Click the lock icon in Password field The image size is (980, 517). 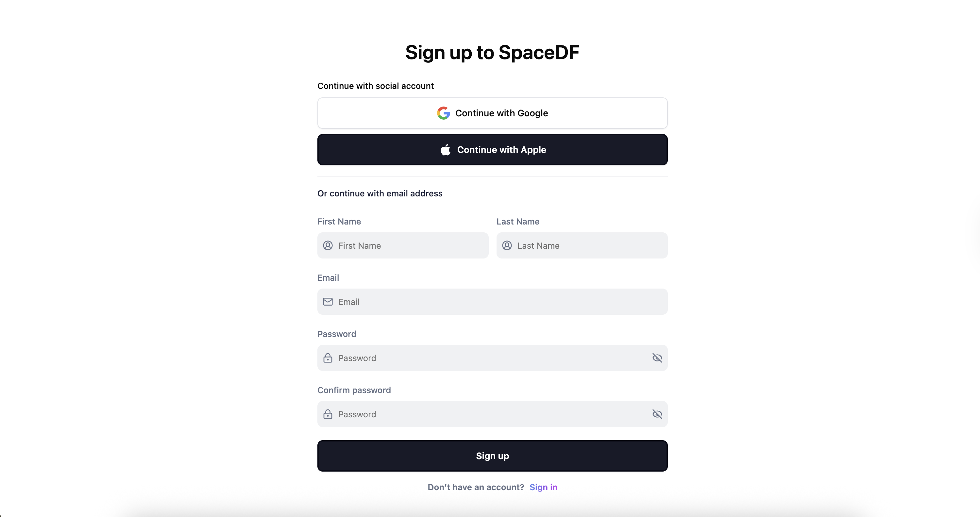coord(328,358)
